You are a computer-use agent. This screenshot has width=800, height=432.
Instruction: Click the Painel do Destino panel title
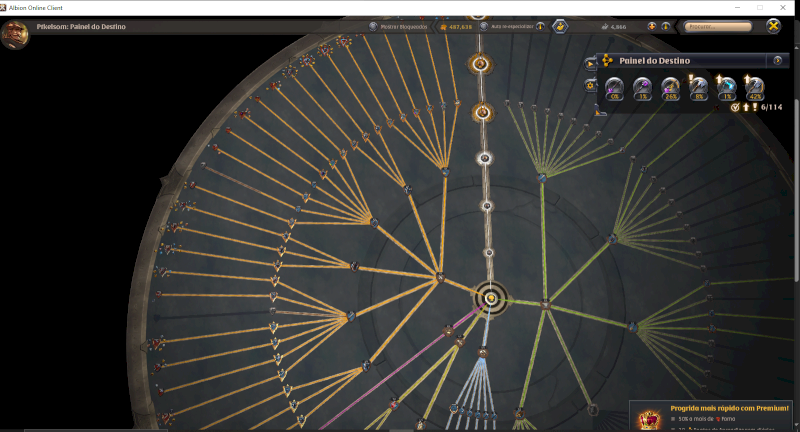point(655,61)
